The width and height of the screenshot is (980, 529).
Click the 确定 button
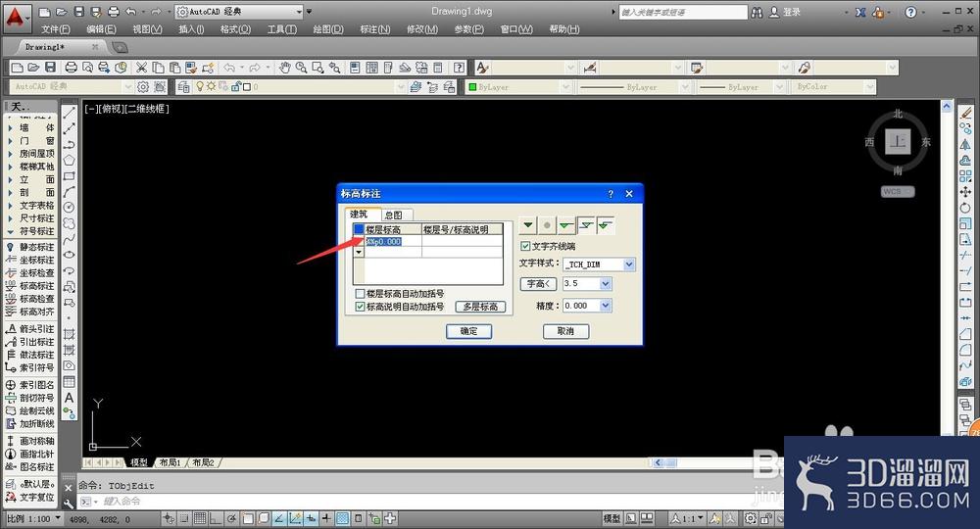468,331
